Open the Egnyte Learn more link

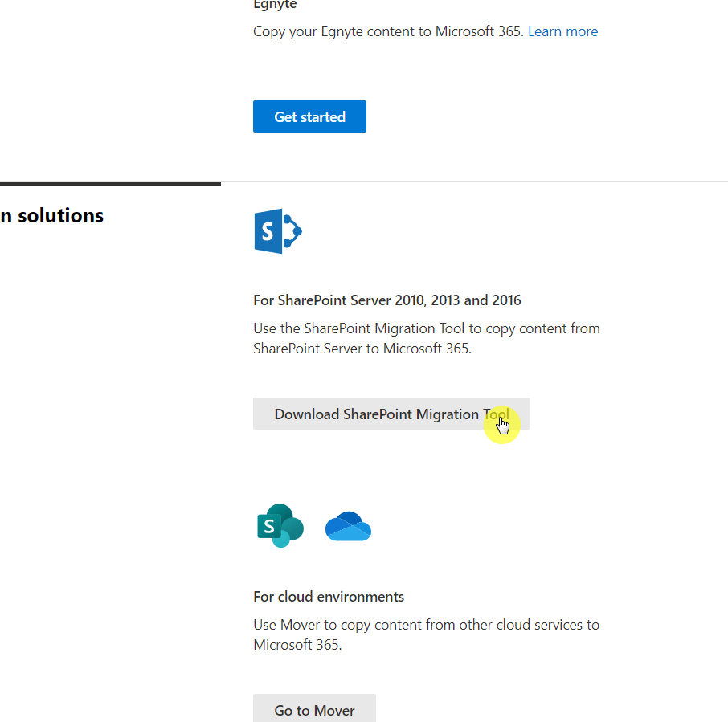(562, 31)
